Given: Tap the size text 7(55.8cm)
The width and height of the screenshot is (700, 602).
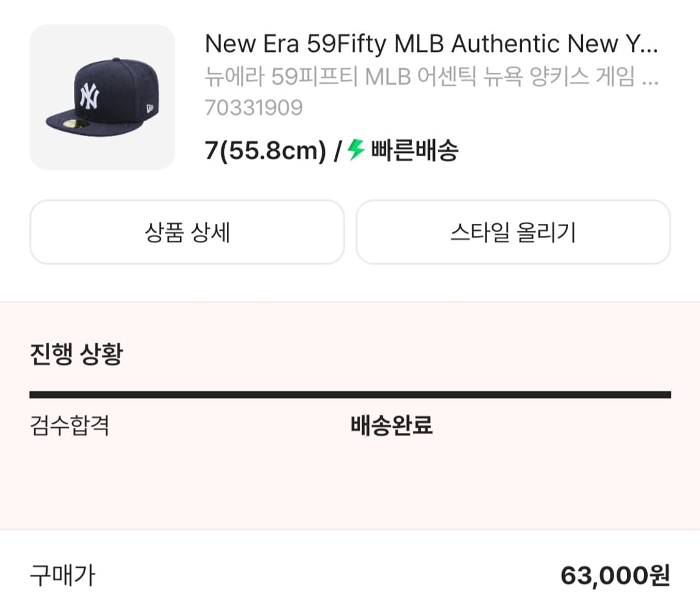Looking at the screenshot, I should pyautogui.click(x=266, y=151).
